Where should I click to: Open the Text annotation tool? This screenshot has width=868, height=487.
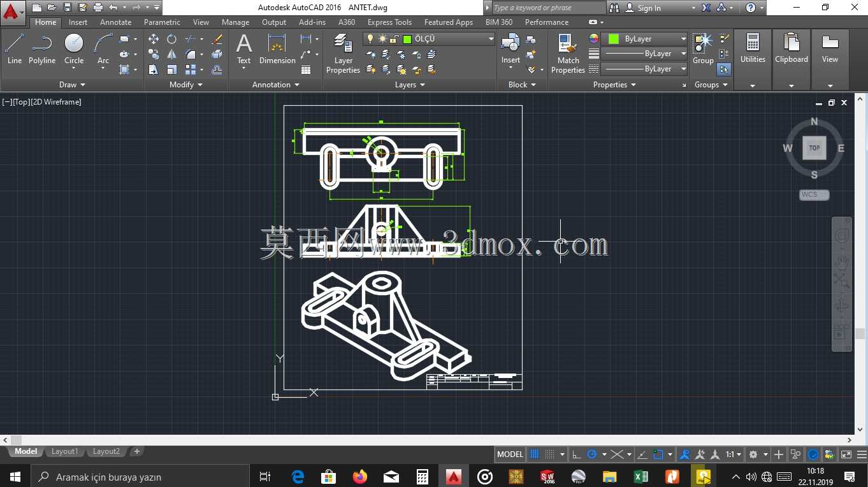pyautogui.click(x=244, y=50)
